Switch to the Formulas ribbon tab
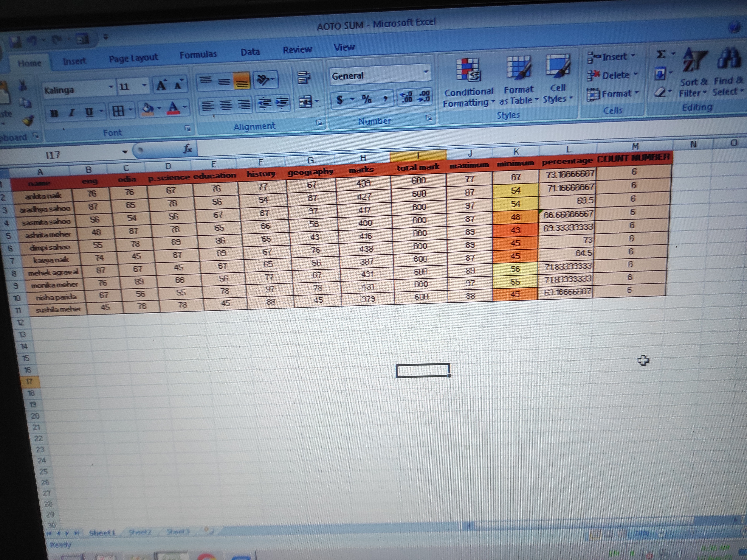The width and height of the screenshot is (747, 560). [x=198, y=55]
